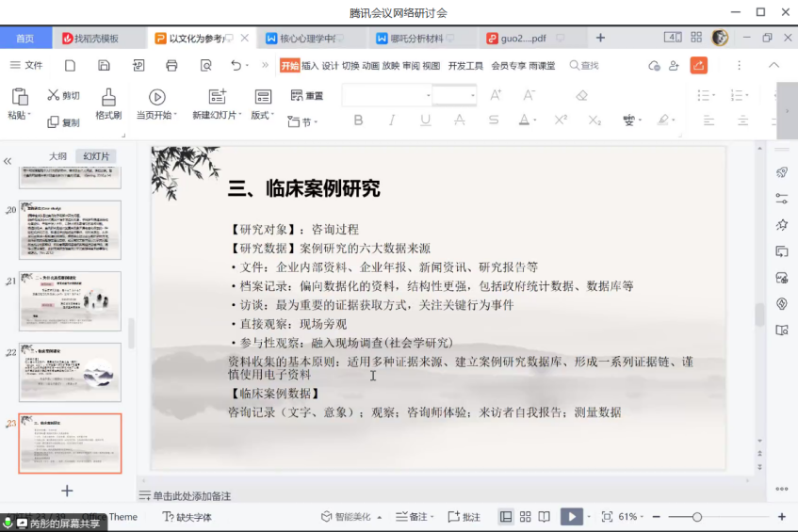Start slideshow from current slide (当页开始)
This screenshot has width=798, height=532.
[x=156, y=97]
